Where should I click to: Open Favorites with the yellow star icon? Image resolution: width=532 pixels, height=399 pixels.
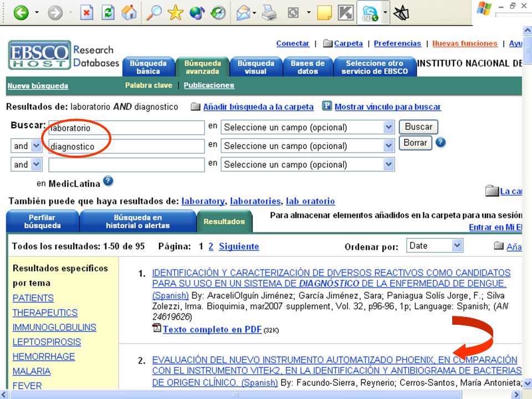pyautogui.click(x=176, y=13)
